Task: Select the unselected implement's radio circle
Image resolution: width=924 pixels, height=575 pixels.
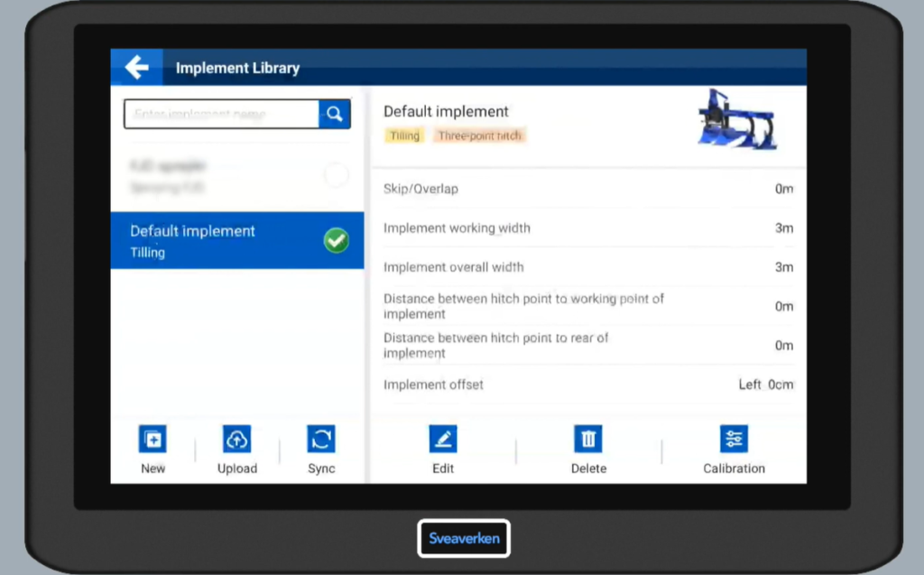Action: [336, 176]
